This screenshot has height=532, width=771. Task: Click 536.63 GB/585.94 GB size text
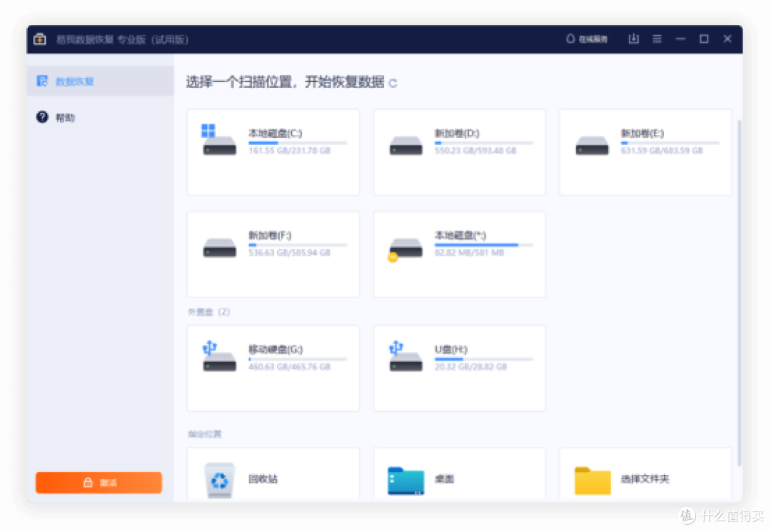point(290,253)
